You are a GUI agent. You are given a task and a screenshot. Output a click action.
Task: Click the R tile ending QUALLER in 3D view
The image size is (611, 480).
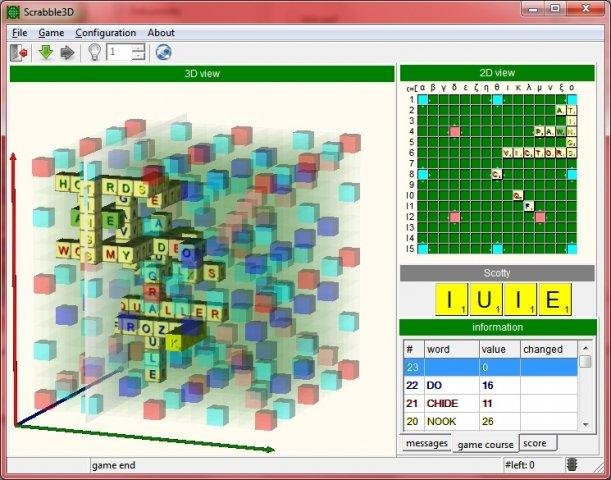pyautogui.click(x=215, y=313)
